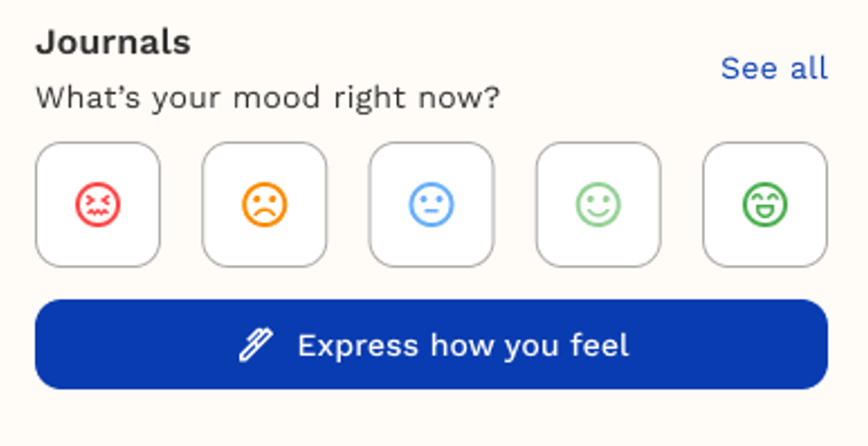Click the pencil icon on the blue button
Viewport: 868px width, 446px height.
point(255,345)
